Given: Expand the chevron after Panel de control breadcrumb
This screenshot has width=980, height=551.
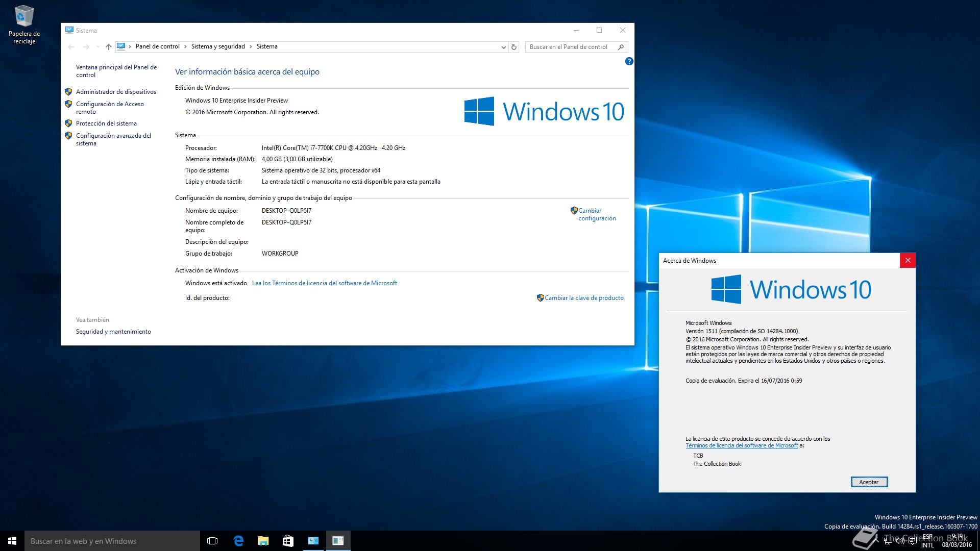Looking at the screenshot, I should point(185,46).
